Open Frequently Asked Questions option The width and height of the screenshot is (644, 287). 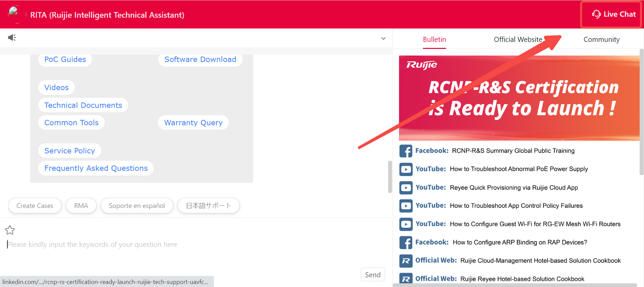96,168
